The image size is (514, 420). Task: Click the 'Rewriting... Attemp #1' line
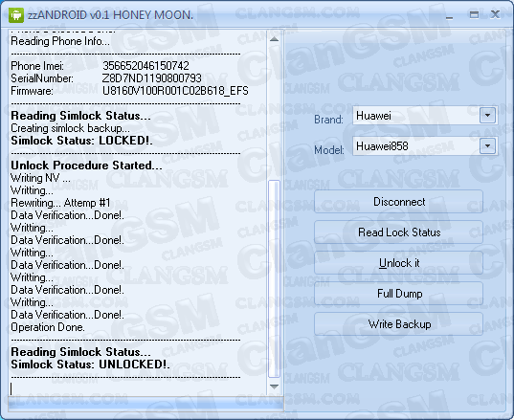pyautogui.click(x=60, y=203)
